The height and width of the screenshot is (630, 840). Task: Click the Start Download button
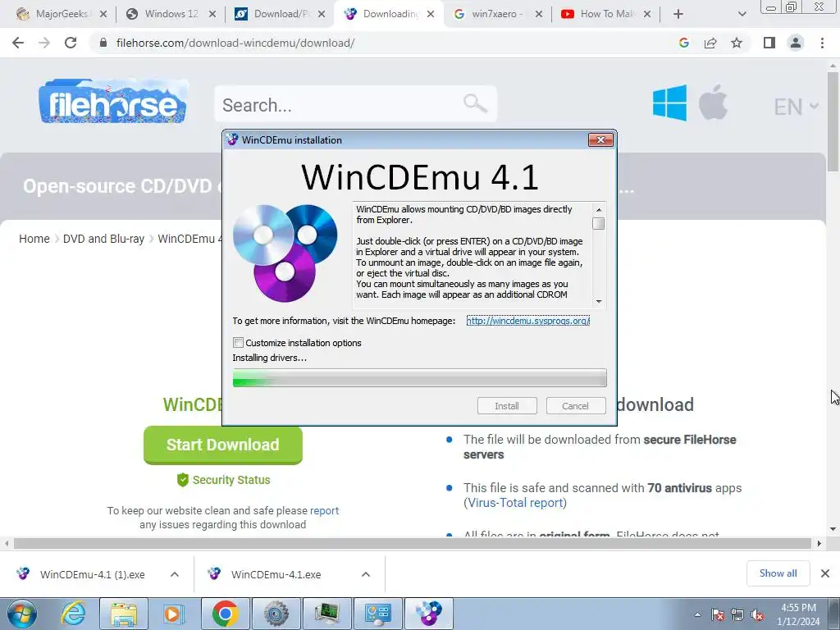coord(223,445)
